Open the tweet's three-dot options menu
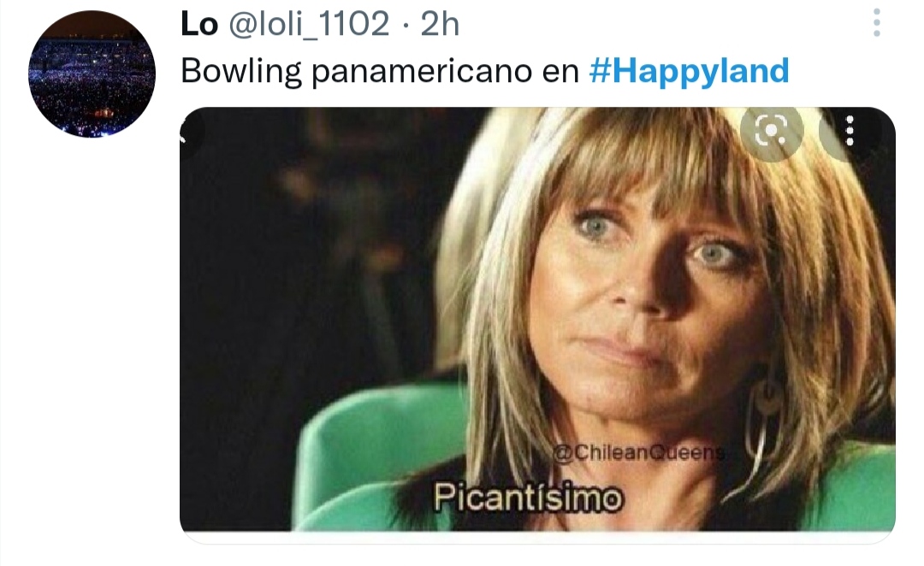924x566 pixels. coord(877,23)
